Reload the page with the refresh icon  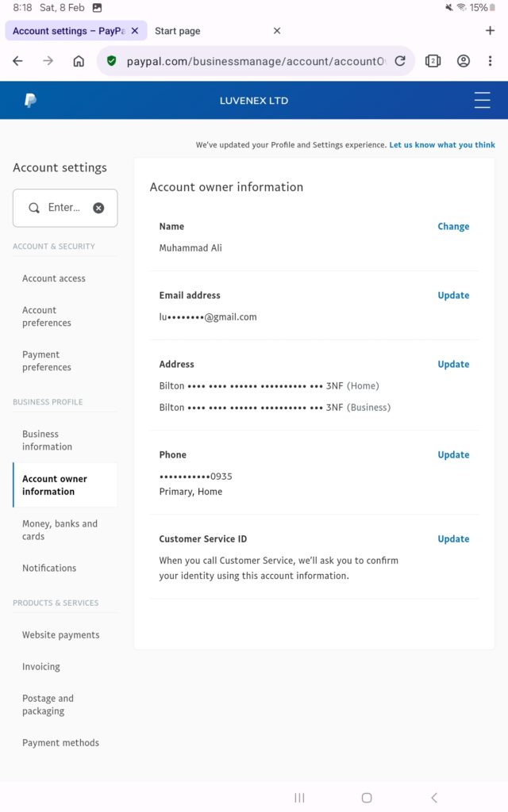pos(400,61)
